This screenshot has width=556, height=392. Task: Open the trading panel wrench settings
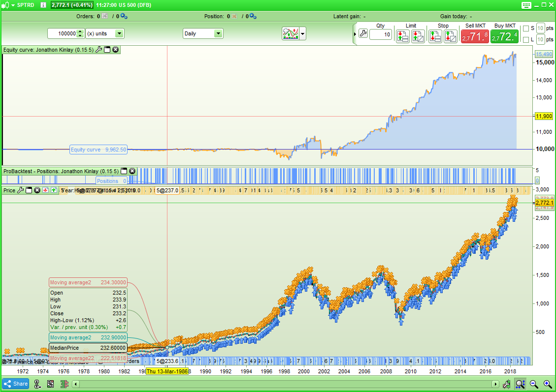click(x=363, y=33)
